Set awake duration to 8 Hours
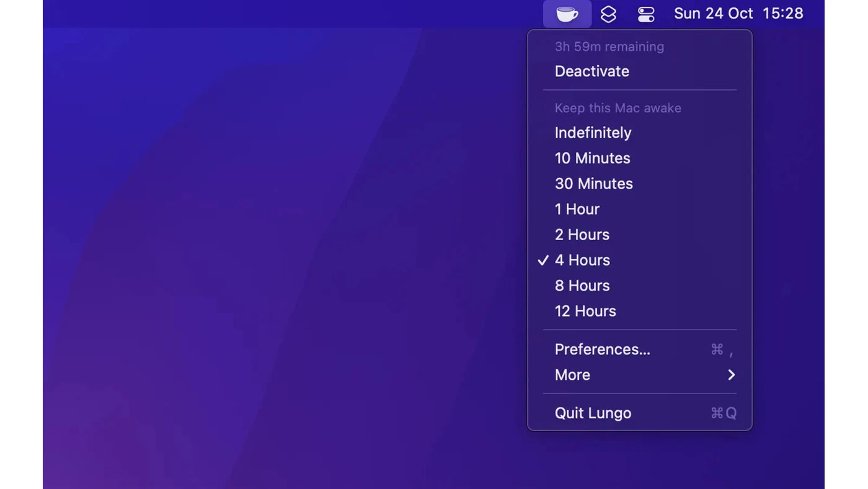The width and height of the screenshot is (868, 489). pyautogui.click(x=640, y=285)
